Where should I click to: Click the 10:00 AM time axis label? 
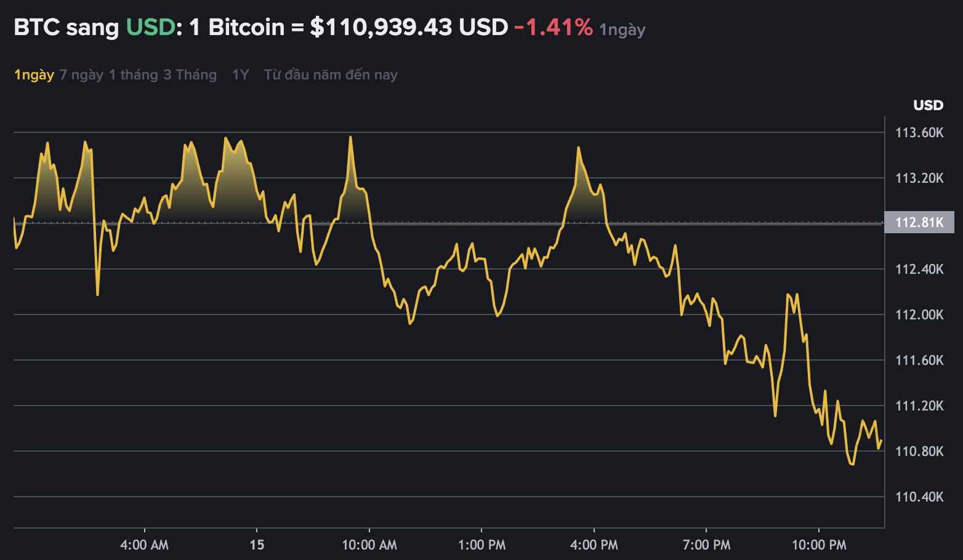click(369, 545)
